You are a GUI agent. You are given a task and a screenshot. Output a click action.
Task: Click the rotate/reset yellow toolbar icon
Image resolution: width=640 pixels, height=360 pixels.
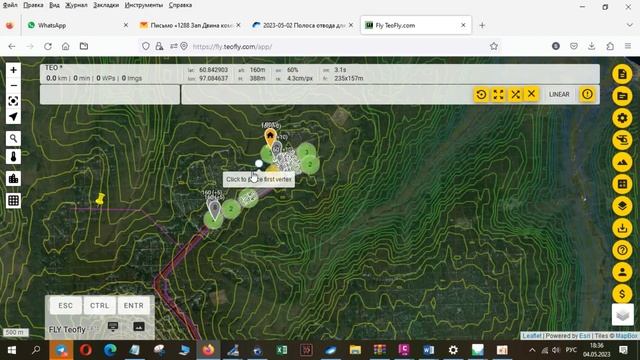click(481, 95)
